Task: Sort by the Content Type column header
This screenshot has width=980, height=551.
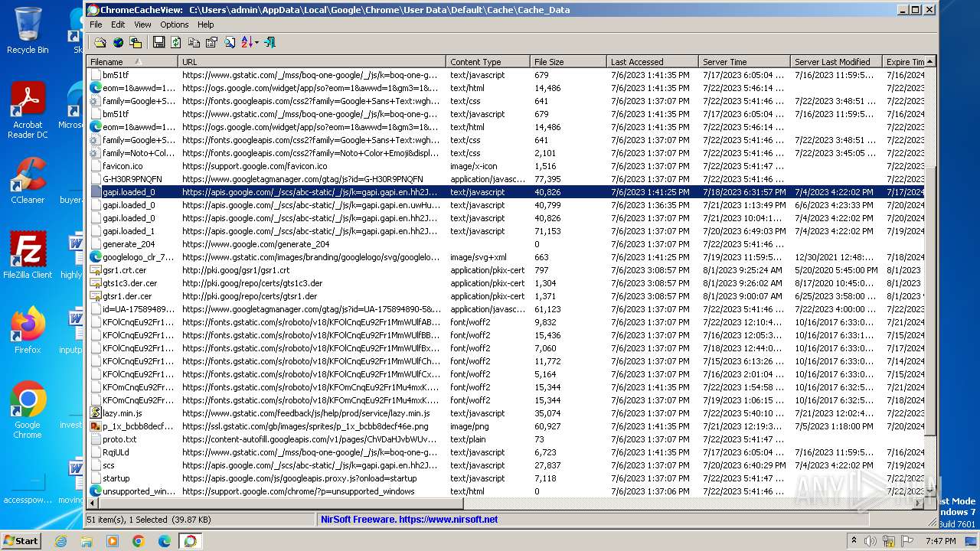Action: coord(488,62)
